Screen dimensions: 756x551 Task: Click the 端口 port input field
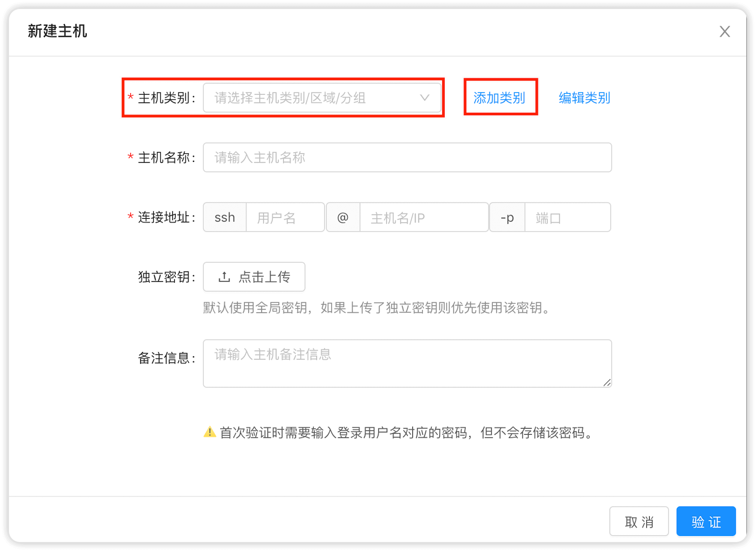[567, 218]
